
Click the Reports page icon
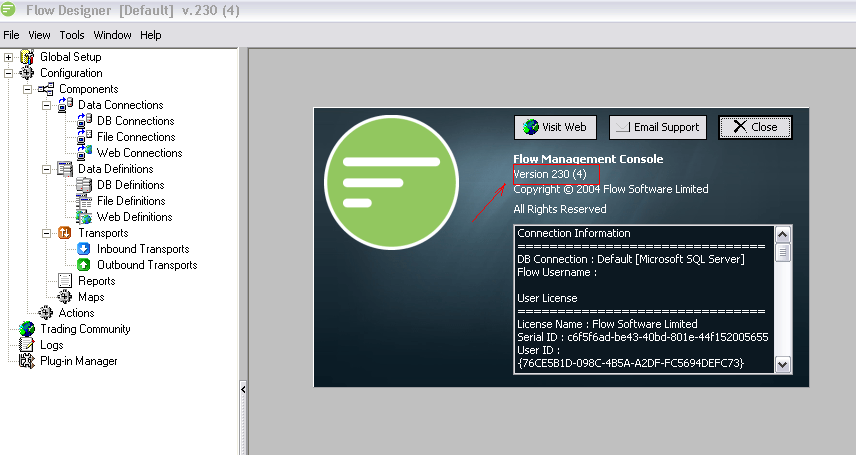point(65,281)
